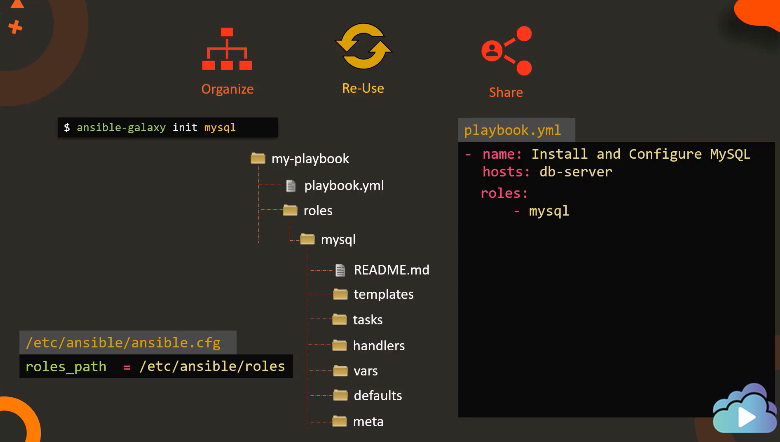780x442 pixels.
Task: Select the mysql tree row label
Action: point(338,240)
